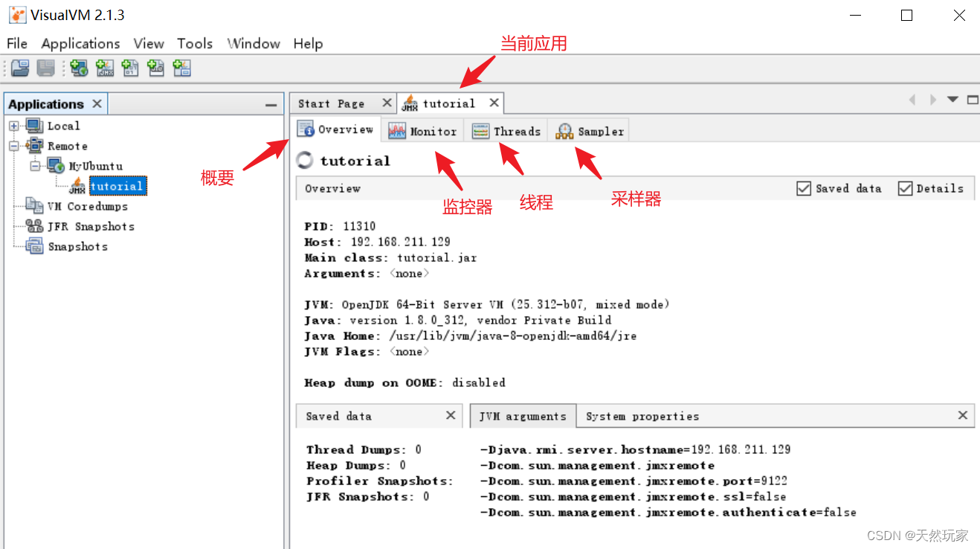
Task: Click the PID value 11310
Action: (x=359, y=226)
